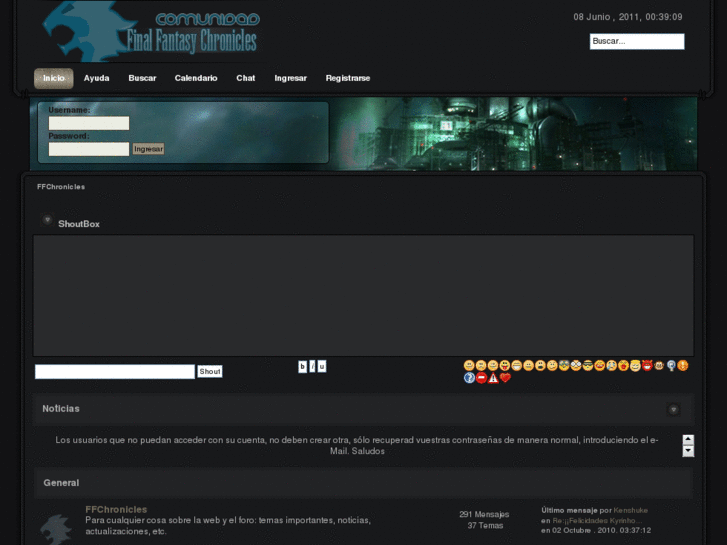
Task: Click the Shout button
Action: click(x=210, y=372)
